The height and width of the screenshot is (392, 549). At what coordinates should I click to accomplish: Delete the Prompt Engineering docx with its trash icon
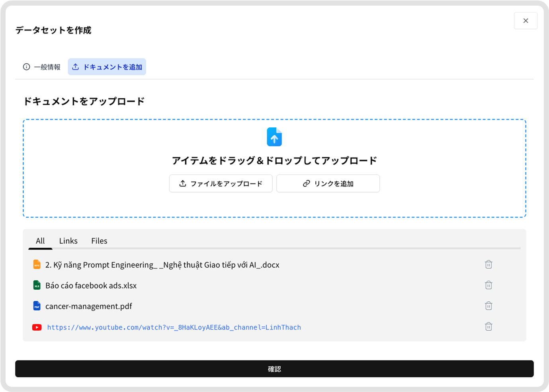point(488,264)
